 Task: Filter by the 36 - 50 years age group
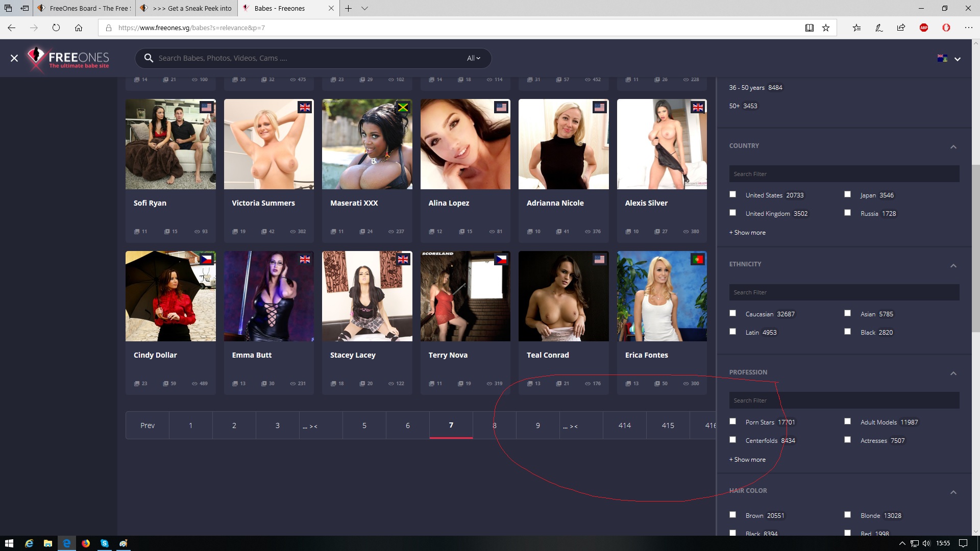click(755, 88)
